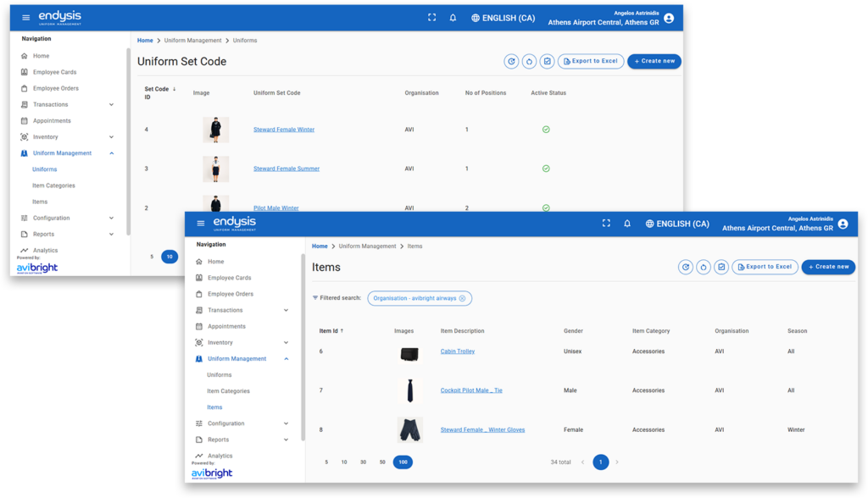
Task: Open Steward Female Winter uniform link
Action: pyautogui.click(x=283, y=130)
